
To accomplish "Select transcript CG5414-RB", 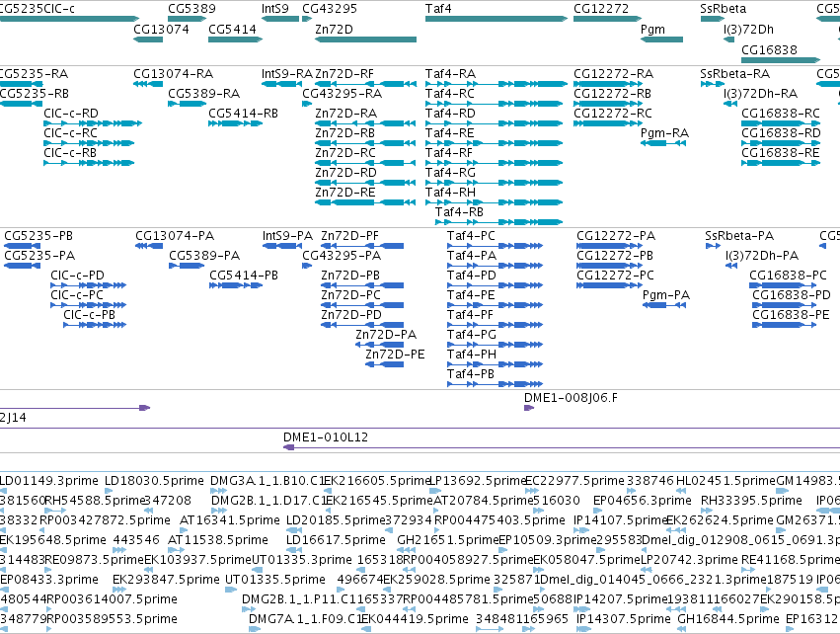I will point(243,114).
